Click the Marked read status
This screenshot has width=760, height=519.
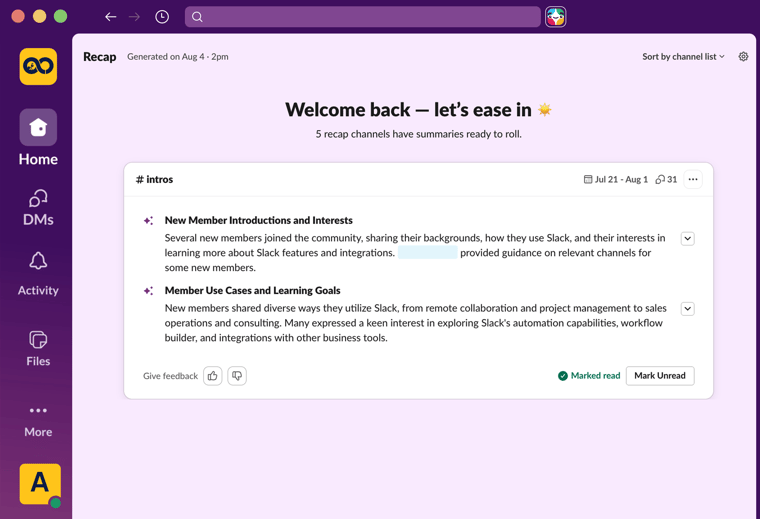point(589,376)
